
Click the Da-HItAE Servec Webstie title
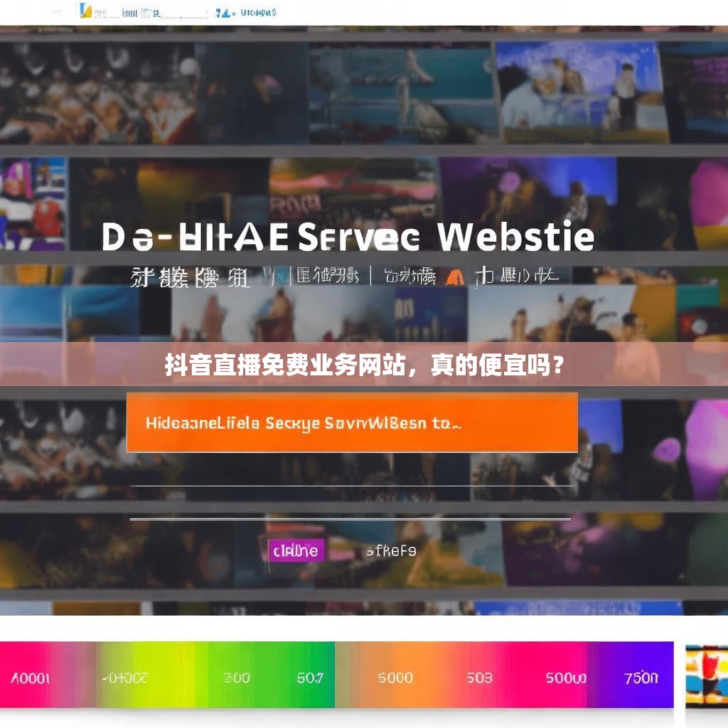348,237
